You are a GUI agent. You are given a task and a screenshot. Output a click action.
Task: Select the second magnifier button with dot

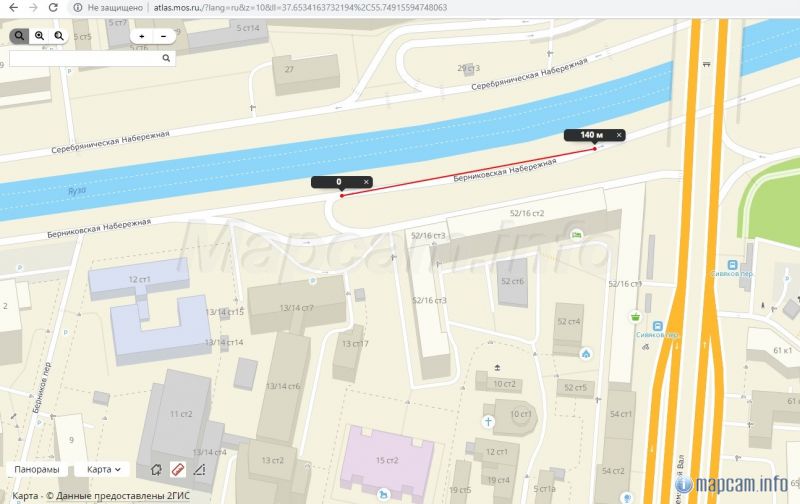pos(39,36)
